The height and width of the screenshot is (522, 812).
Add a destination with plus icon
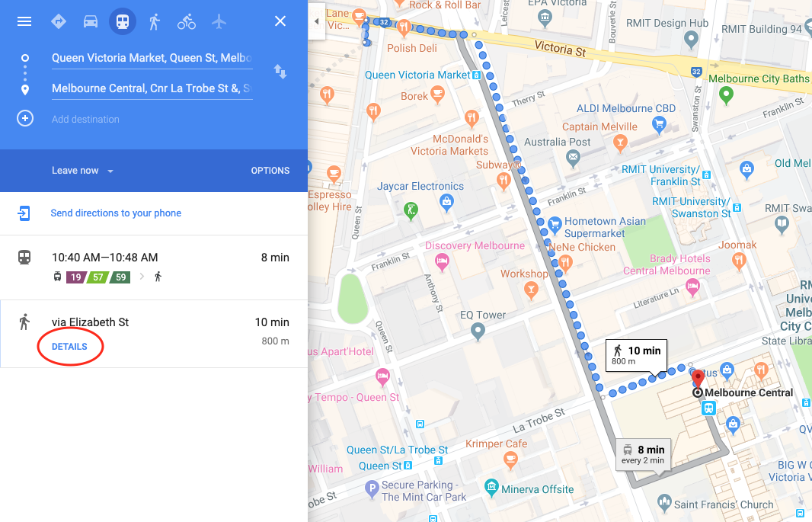[25, 119]
